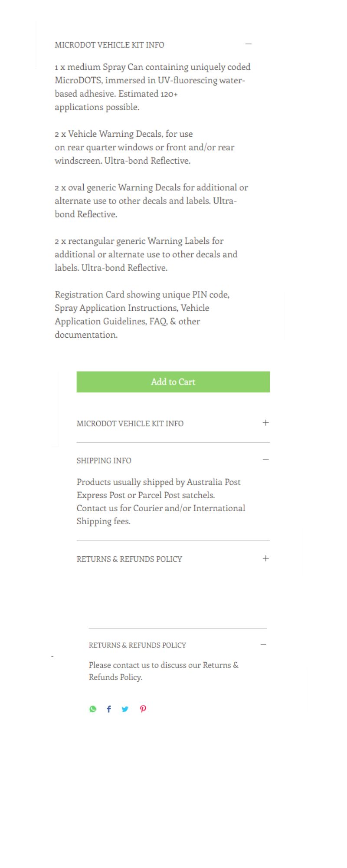Collapse the SHIPPING INFO section heading
Image resolution: width=347 pixels, height=868 pixels.
[104, 460]
